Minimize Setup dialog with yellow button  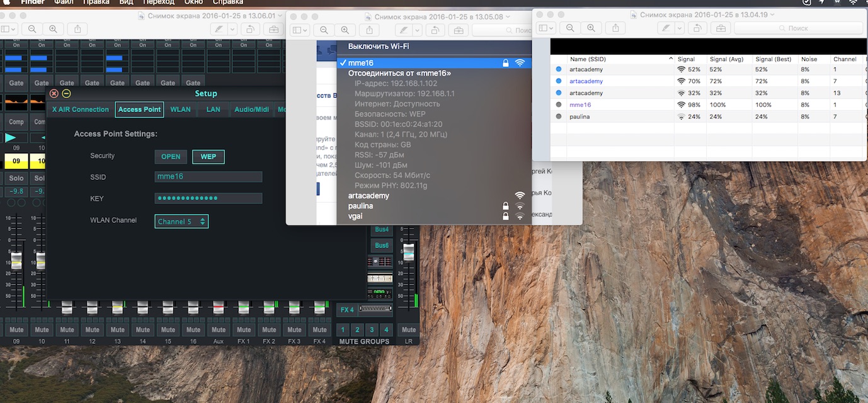(x=66, y=93)
